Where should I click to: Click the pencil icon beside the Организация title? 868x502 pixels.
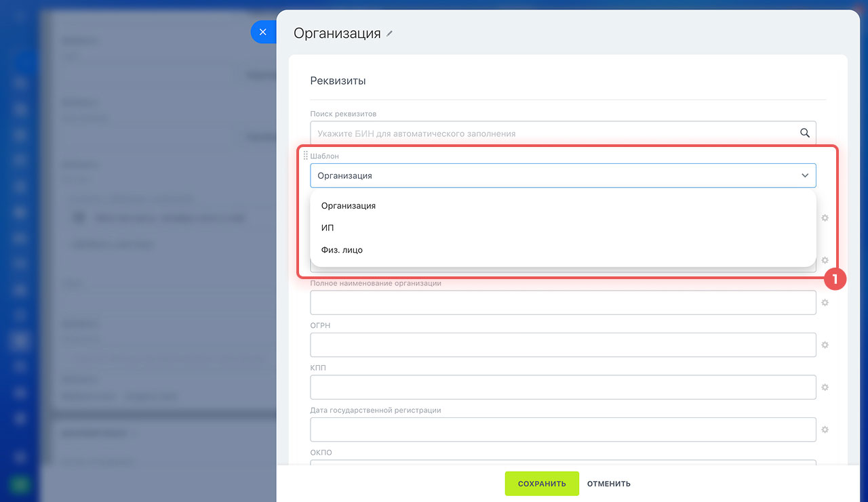pyautogui.click(x=389, y=34)
